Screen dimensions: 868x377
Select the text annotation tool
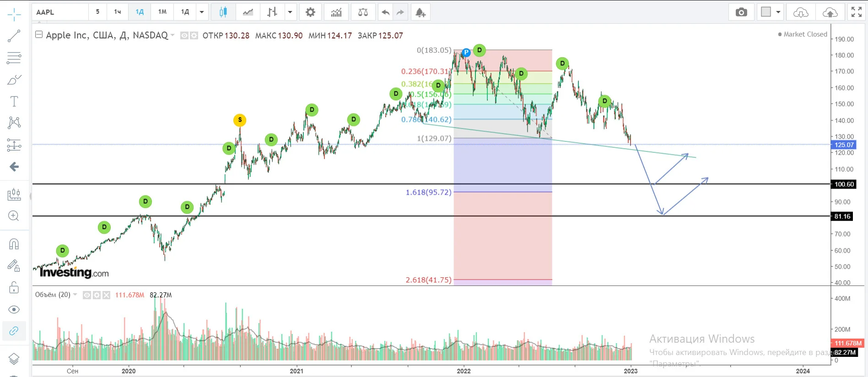click(x=14, y=102)
